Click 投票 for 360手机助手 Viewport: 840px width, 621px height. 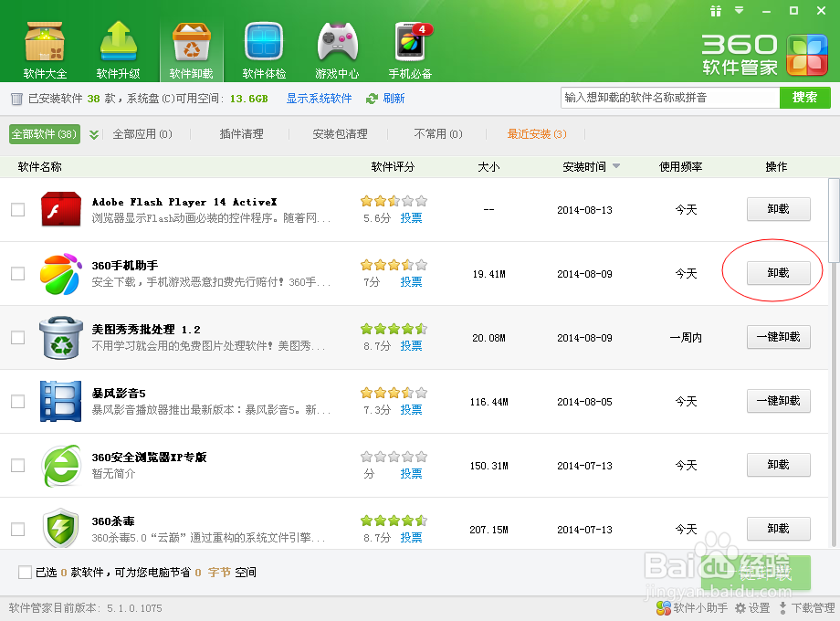pyautogui.click(x=411, y=282)
